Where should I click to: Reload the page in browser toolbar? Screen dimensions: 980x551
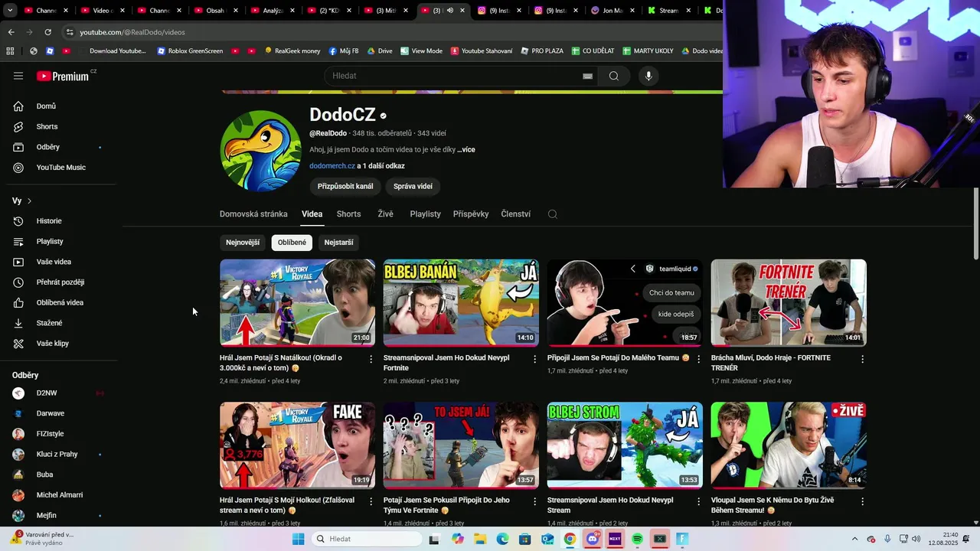[47, 32]
